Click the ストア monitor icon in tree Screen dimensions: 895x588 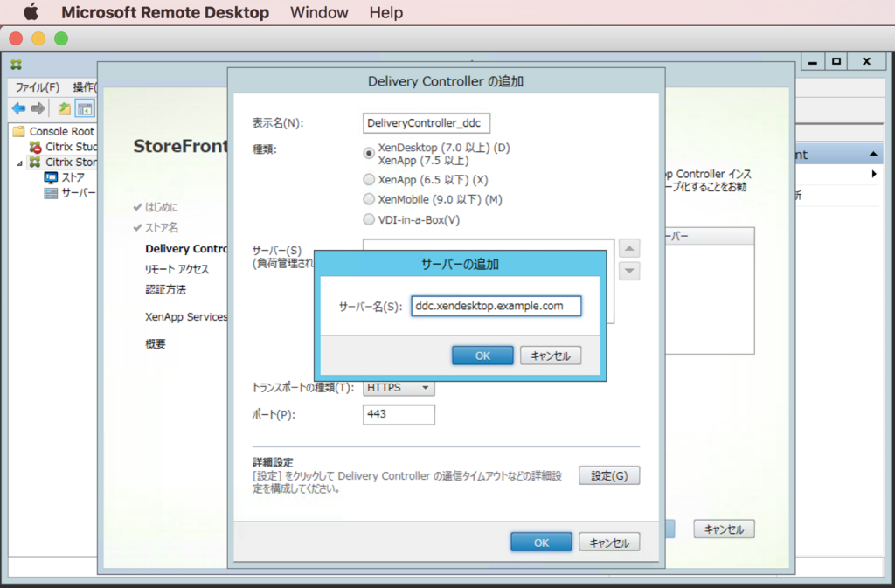(x=51, y=178)
